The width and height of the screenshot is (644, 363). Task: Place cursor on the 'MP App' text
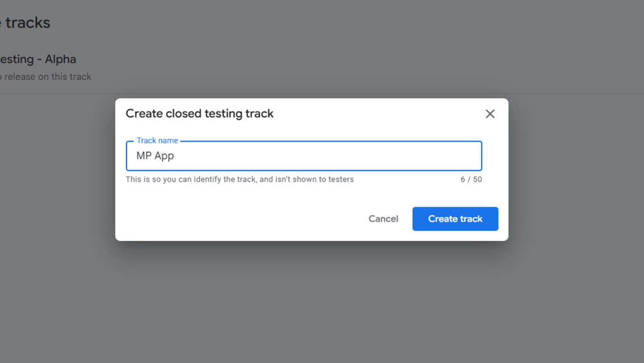[155, 156]
